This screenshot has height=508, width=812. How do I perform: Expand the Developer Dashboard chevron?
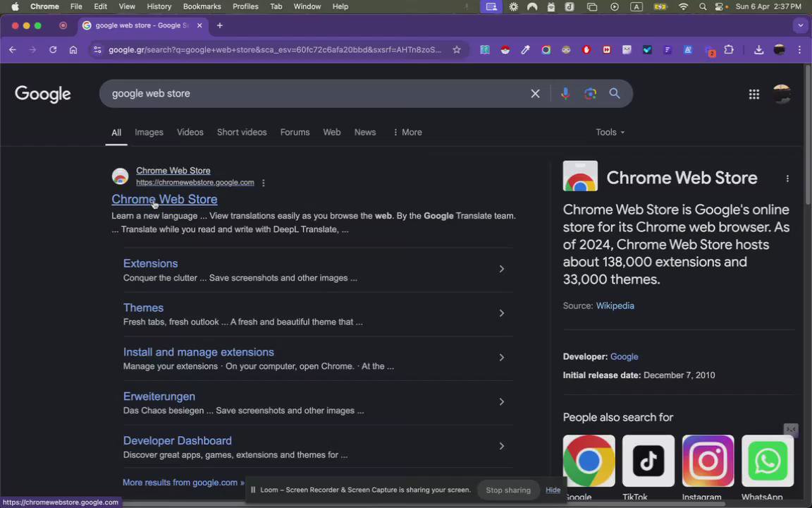pyautogui.click(x=501, y=447)
